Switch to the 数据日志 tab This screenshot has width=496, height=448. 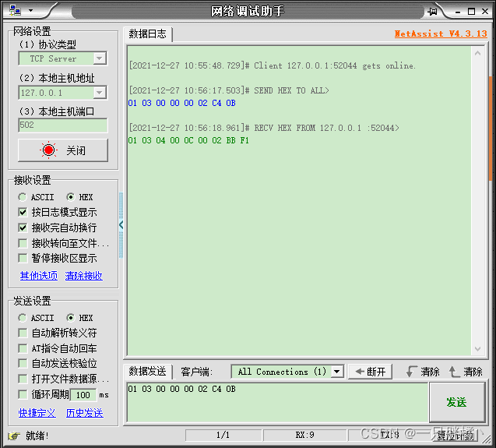click(x=147, y=34)
